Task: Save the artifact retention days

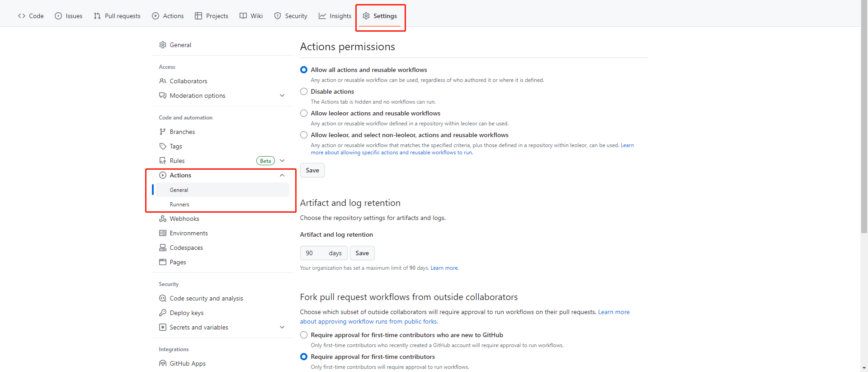Action: pyautogui.click(x=362, y=253)
